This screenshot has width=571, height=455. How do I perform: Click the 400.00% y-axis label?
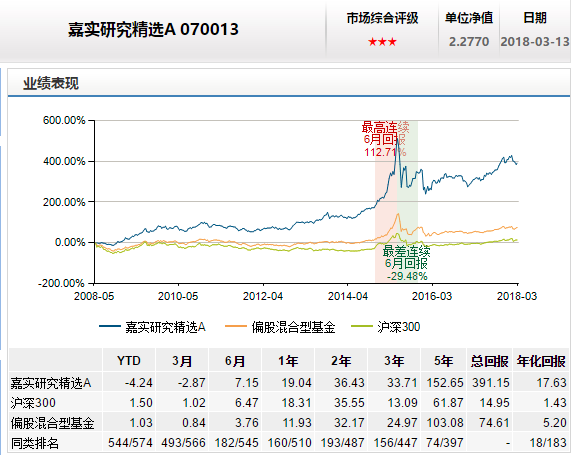click(64, 161)
